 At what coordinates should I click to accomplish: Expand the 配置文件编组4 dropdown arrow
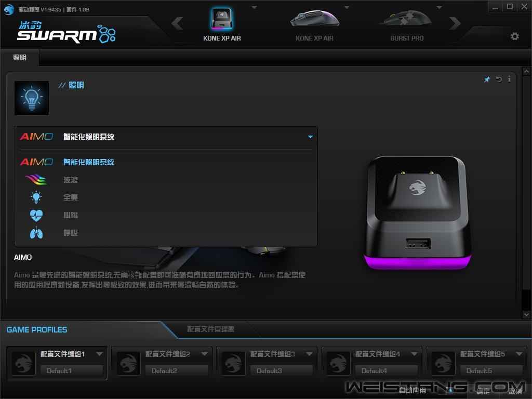tap(414, 354)
